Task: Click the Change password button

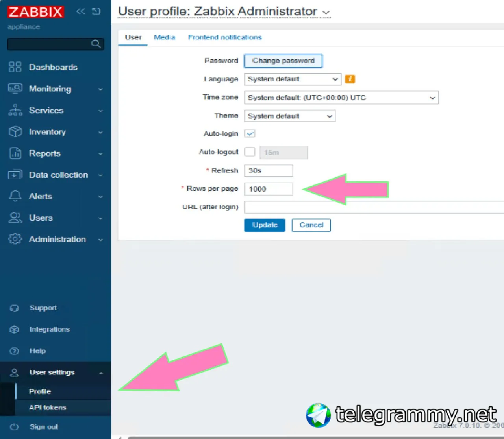Action: click(283, 61)
